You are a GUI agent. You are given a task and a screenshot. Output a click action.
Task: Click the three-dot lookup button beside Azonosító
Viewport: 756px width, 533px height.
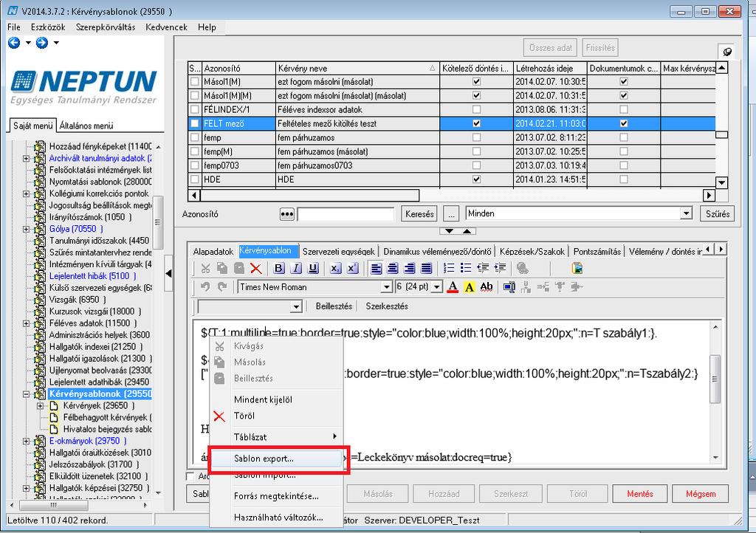pyautogui.click(x=287, y=214)
